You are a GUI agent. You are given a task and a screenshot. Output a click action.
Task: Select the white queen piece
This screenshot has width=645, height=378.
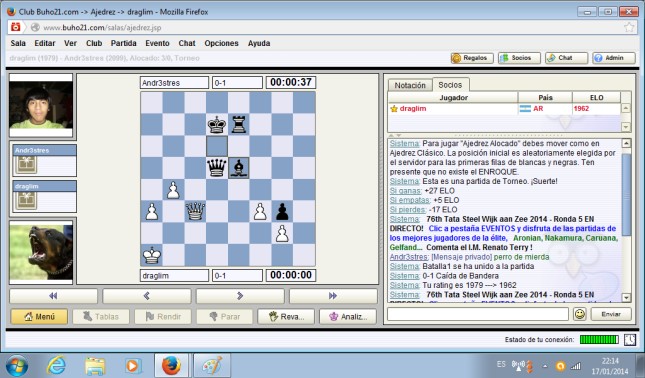coord(195,211)
